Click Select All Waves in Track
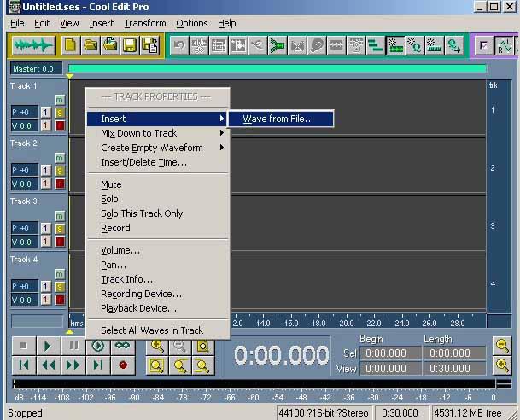Screen dimensions: 520x420 [152, 330]
